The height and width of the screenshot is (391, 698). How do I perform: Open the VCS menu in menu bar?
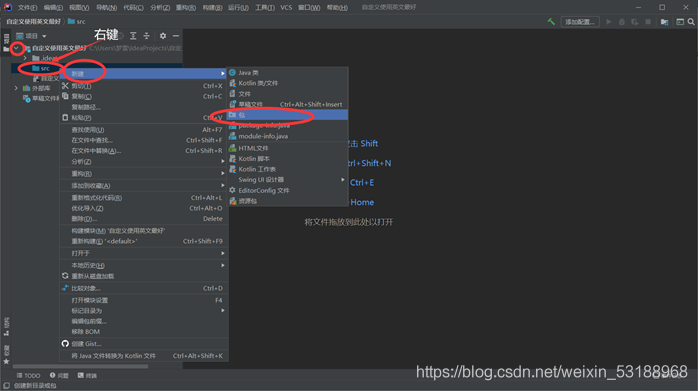click(286, 8)
